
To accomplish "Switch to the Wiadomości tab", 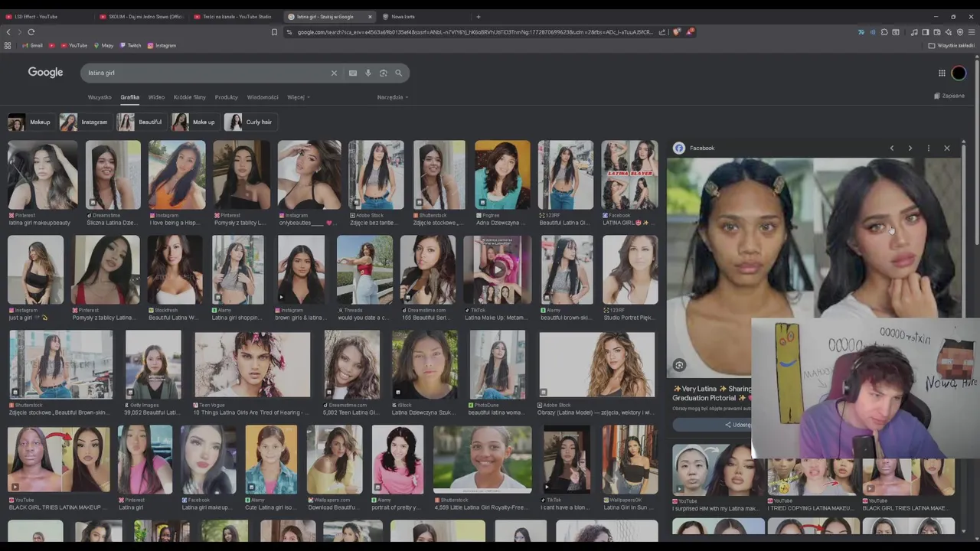I will (x=263, y=97).
